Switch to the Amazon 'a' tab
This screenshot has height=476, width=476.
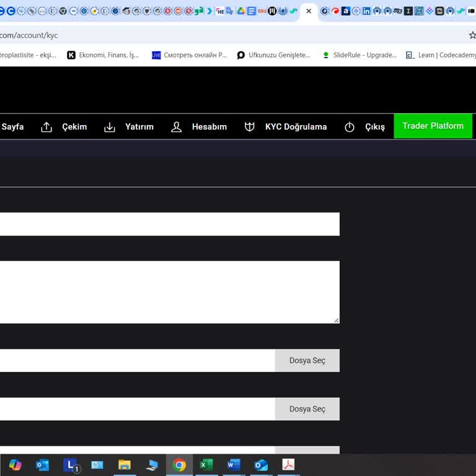[345, 11]
